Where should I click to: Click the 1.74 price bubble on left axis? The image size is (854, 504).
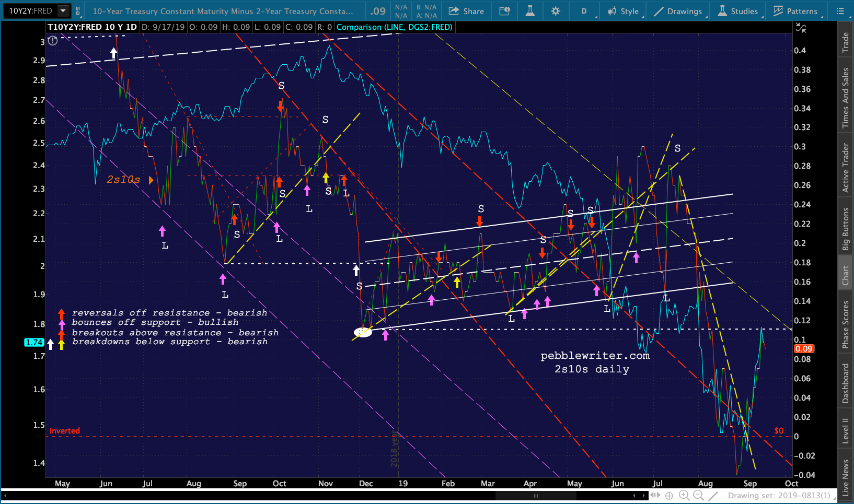coord(34,343)
